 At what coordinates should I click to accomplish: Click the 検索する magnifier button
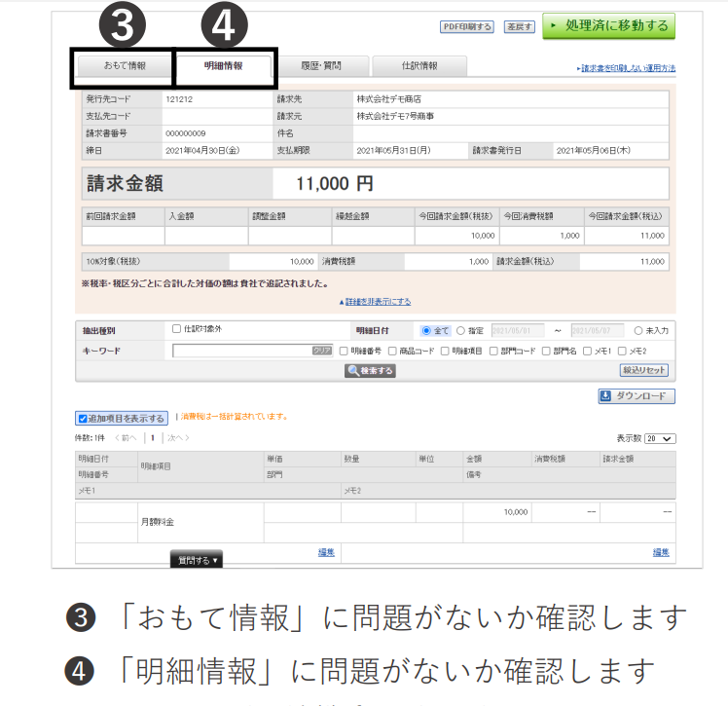click(x=370, y=371)
